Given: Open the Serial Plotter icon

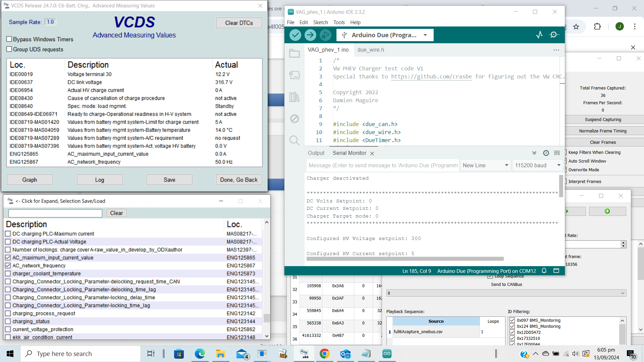Looking at the screenshot, I should pos(539,35).
